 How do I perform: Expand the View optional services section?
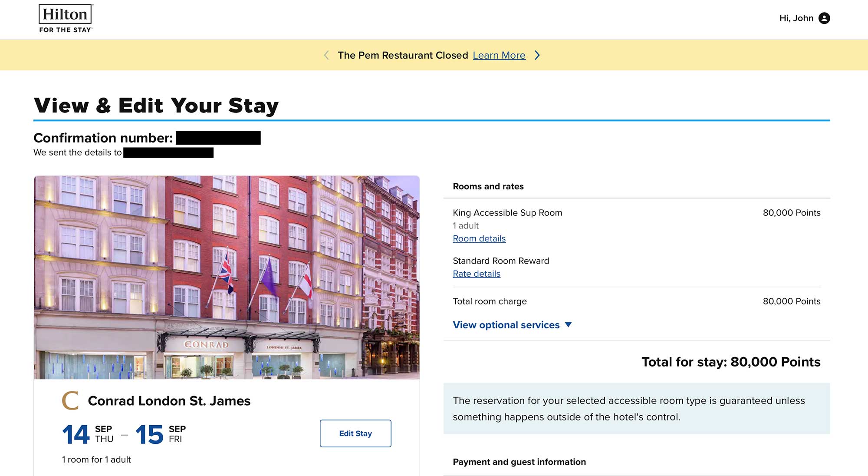(x=506, y=325)
